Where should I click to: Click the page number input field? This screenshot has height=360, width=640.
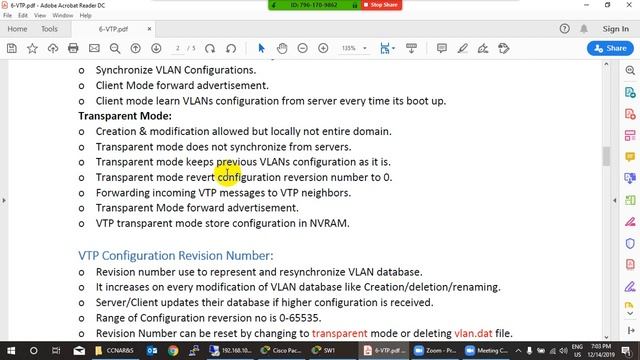point(178,48)
